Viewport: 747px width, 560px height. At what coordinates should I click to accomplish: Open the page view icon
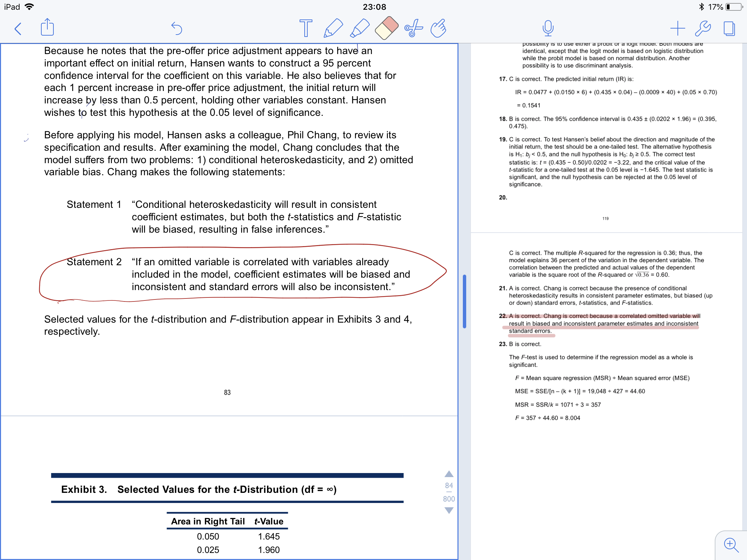pyautogui.click(x=729, y=28)
